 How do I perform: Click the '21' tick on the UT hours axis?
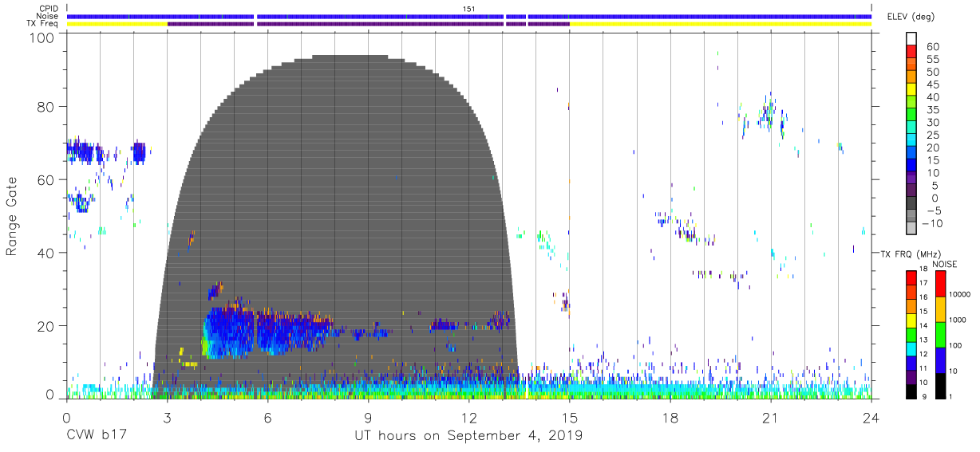(x=770, y=417)
